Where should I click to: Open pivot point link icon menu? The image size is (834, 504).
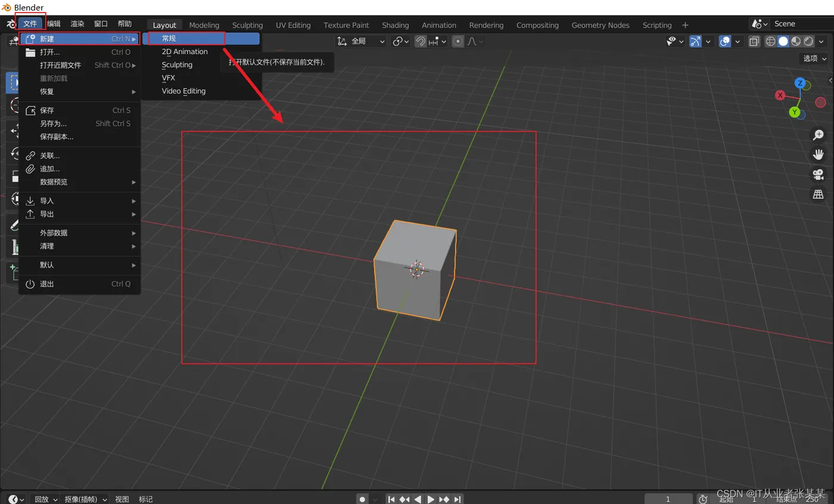pyautogui.click(x=400, y=41)
